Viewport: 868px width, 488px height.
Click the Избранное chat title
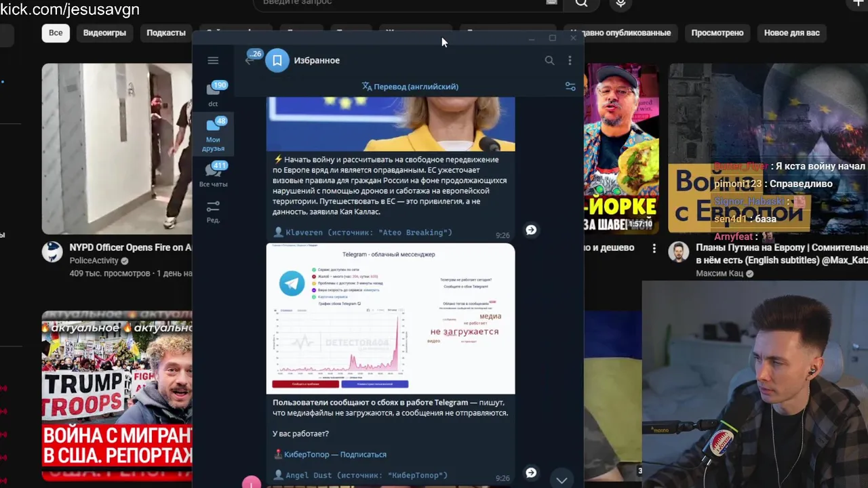pyautogui.click(x=317, y=60)
